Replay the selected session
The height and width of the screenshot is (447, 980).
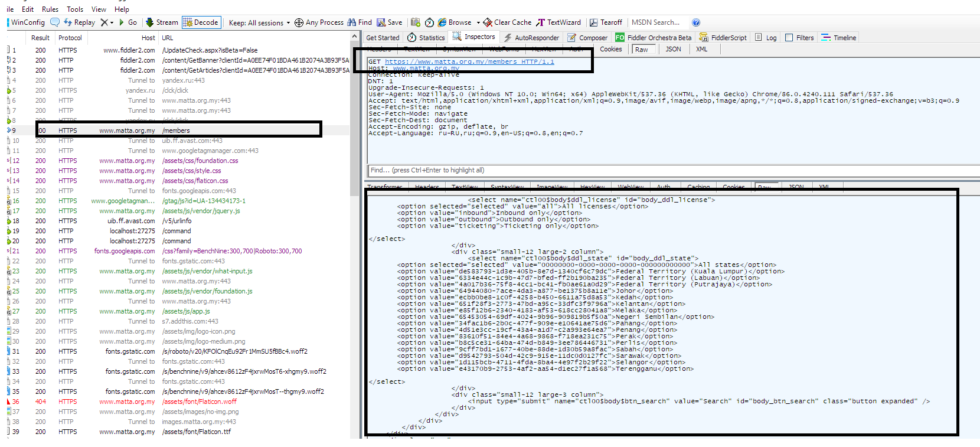coord(79,22)
